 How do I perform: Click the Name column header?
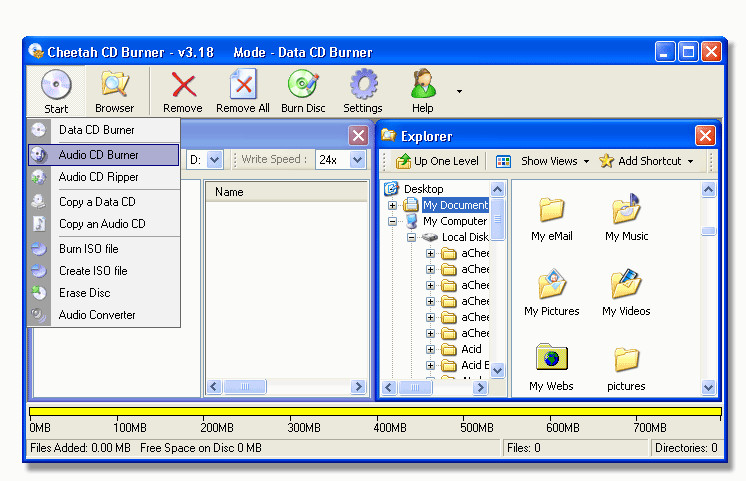tap(286, 192)
